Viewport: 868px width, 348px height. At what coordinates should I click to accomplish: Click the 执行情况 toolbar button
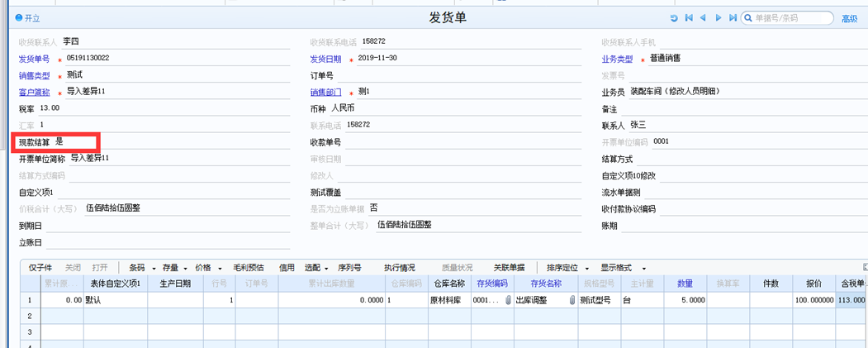pyautogui.click(x=400, y=268)
